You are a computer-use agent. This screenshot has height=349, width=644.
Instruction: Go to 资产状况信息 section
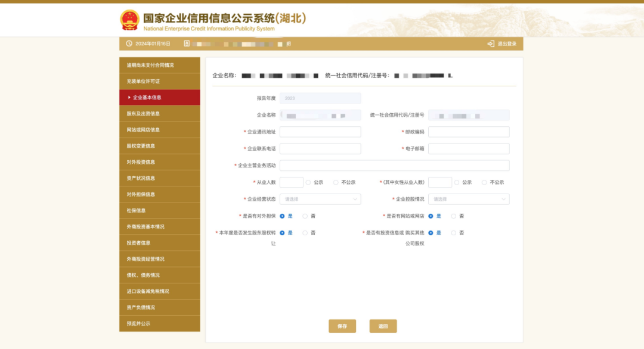(x=159, y=178)
